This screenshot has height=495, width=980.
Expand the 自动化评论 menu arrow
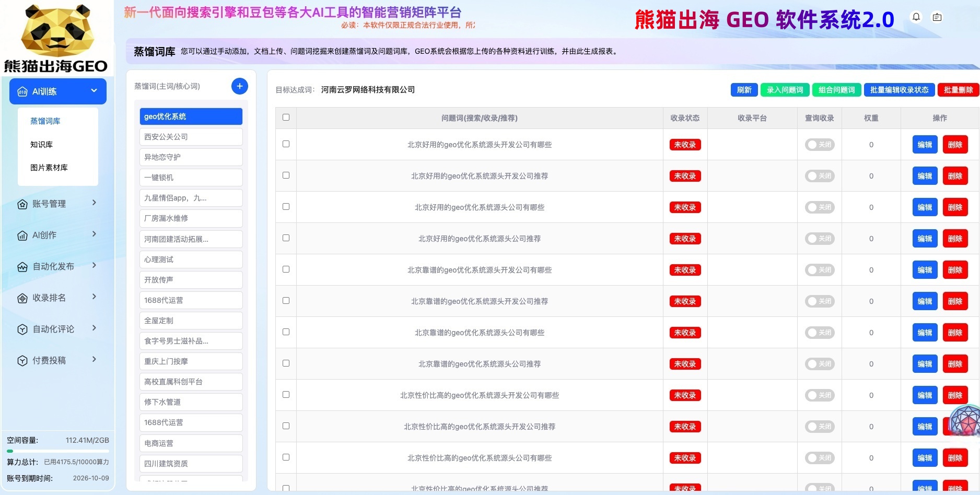coord(94,328)
